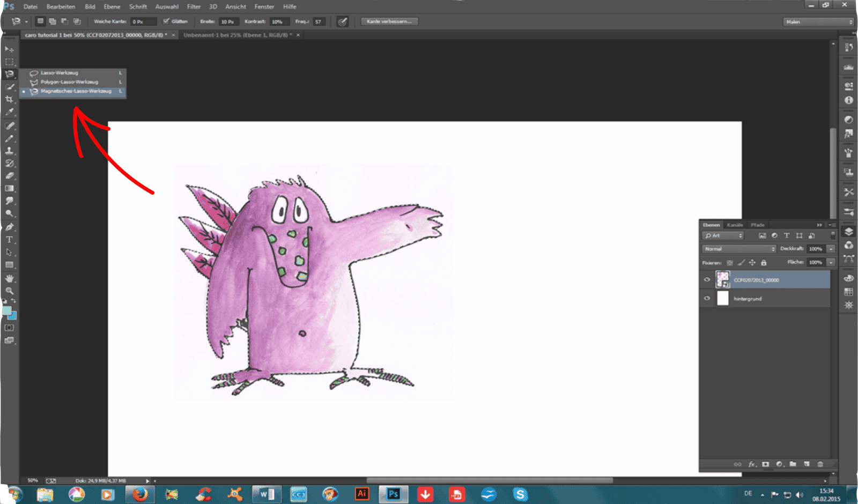
Task: Click the background color swatch
Action: (12, 316)
